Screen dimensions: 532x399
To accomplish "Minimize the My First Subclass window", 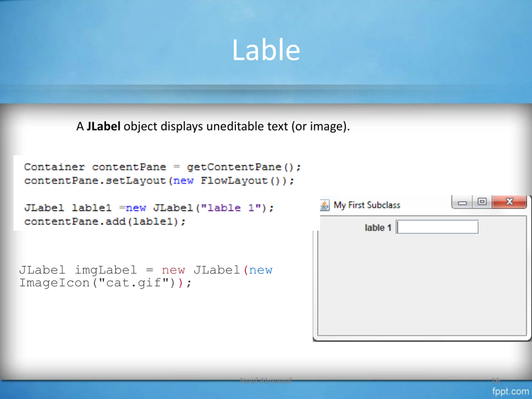I will 462,202.
